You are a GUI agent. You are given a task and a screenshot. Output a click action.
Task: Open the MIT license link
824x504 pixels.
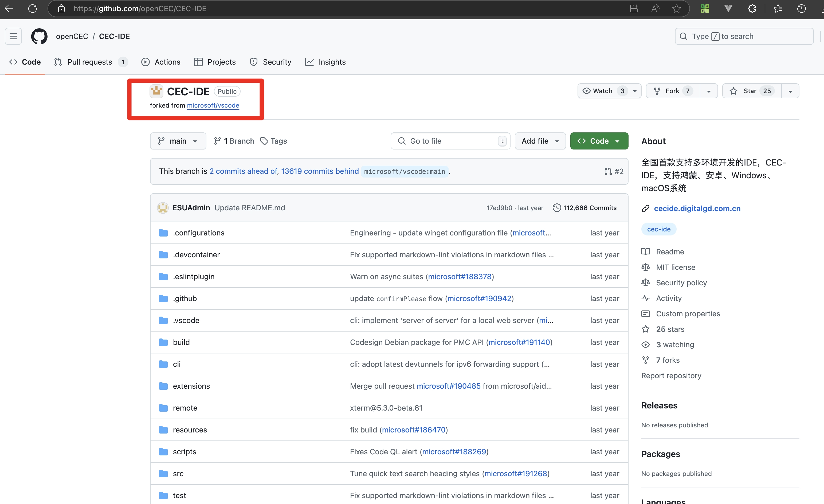tap(675, 267)
